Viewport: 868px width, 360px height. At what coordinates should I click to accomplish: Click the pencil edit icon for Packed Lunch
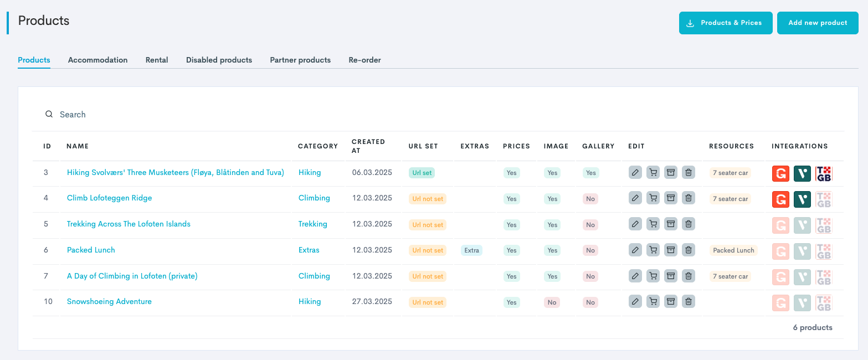635,250
